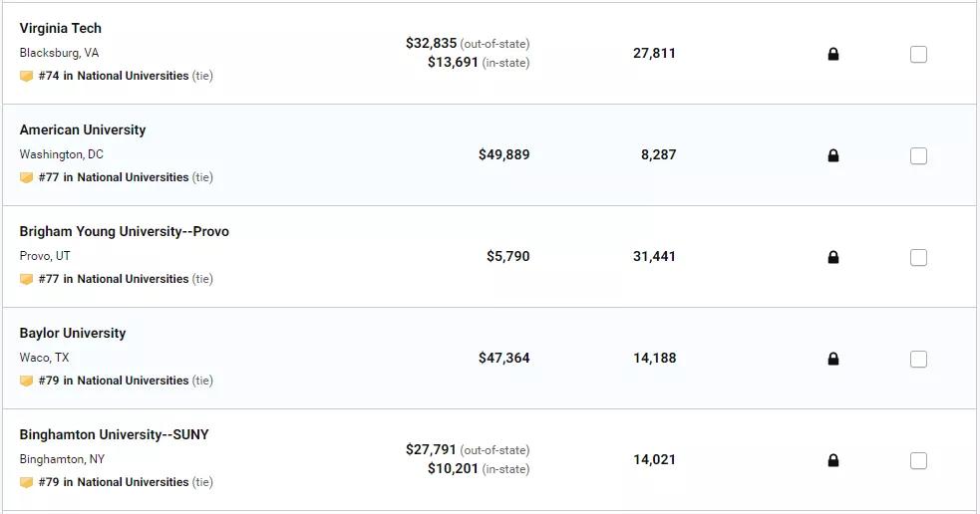Click the lock icon for Virginia Tech

click(x=833, y=55)
